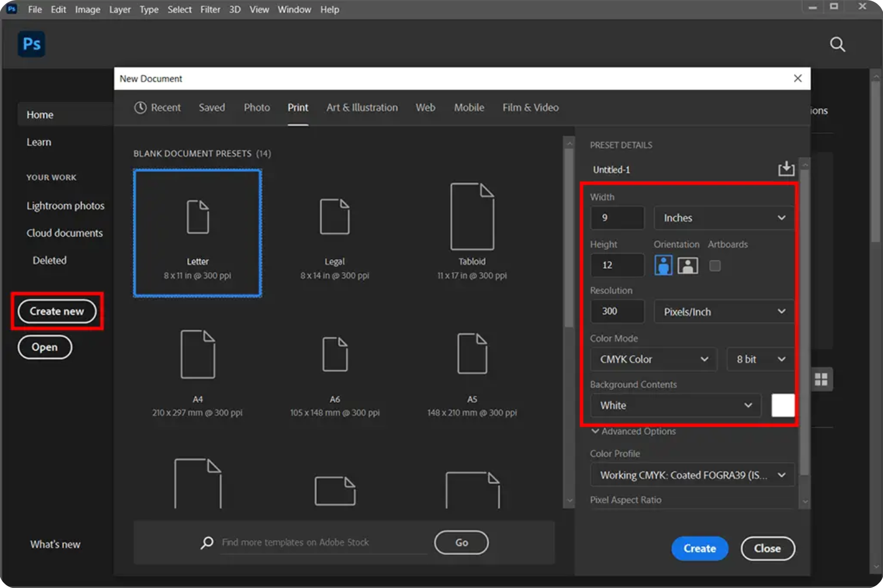This screenshot has width=883, height=588.
Task: Click the blue Create button
Action: click(700, 548)
